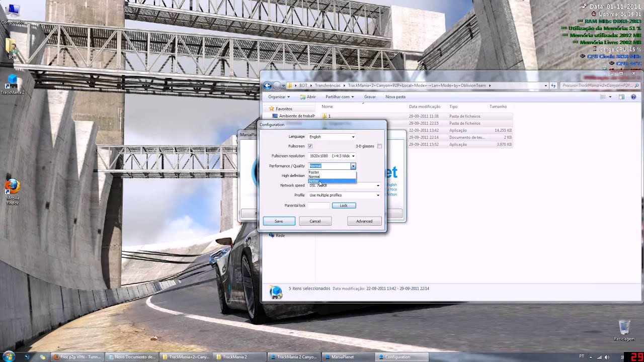Image resolution: width=644 pixels, height=362 pixels.
Task: Select Favoritos in the navigation pane
Action: (284, 109)
